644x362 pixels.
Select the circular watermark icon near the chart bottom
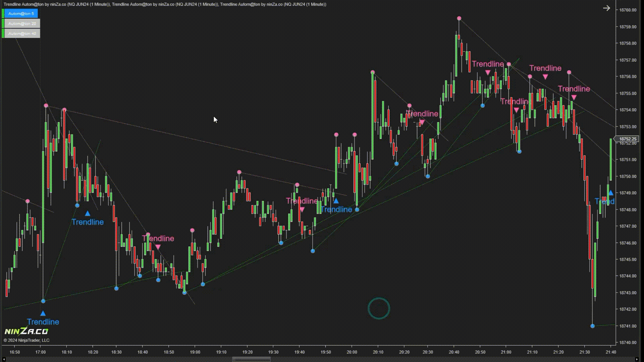379,308
